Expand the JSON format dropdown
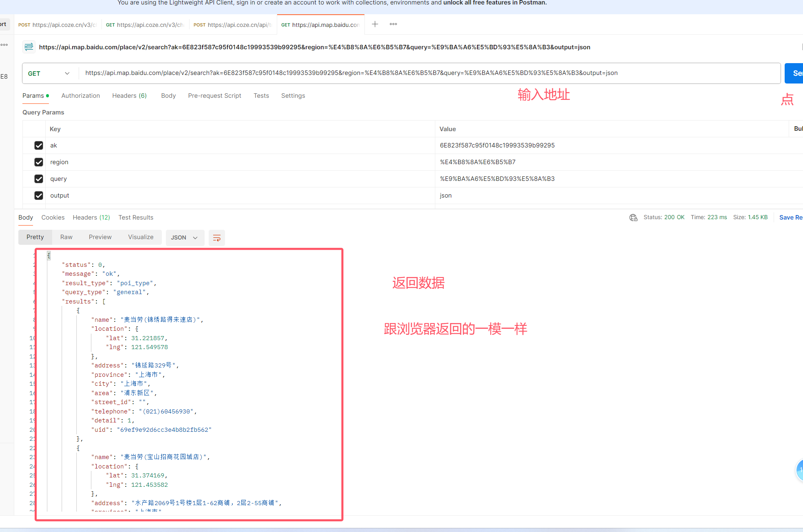The height and width of the screenshot is (532, 803). click(x=184, y=237)
